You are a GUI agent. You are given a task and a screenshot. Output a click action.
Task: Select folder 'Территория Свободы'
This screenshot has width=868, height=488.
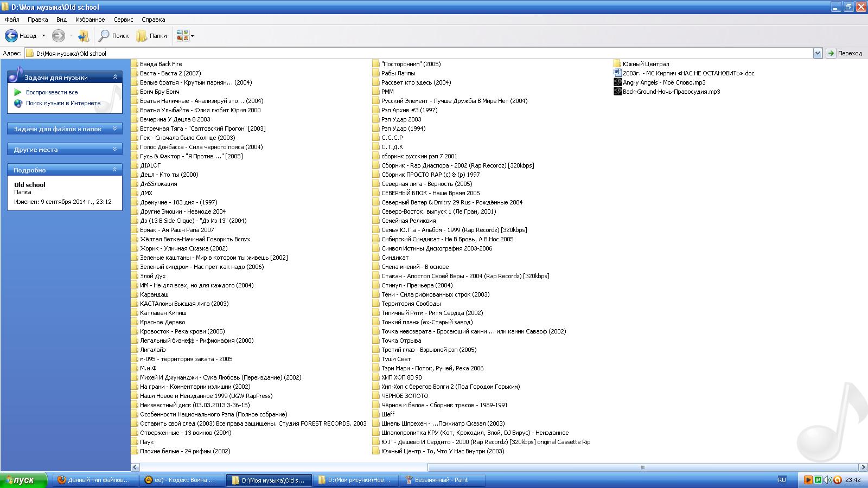coord(407,304)
